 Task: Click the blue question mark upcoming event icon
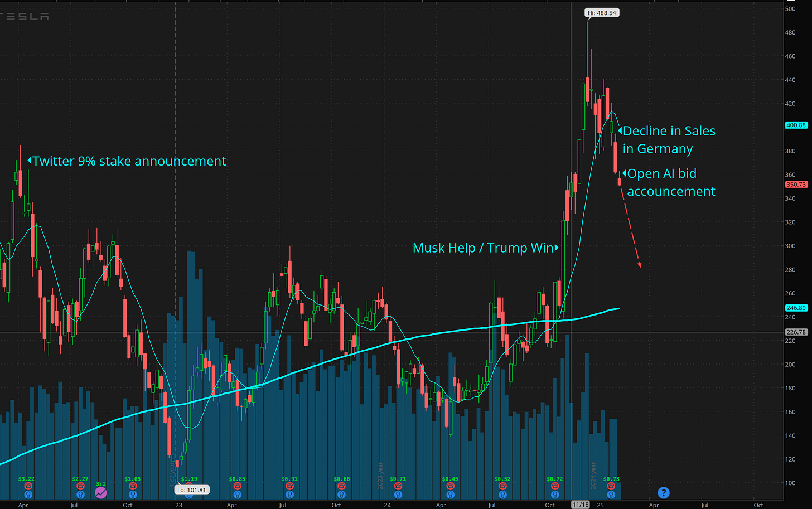tap(663, 492)
